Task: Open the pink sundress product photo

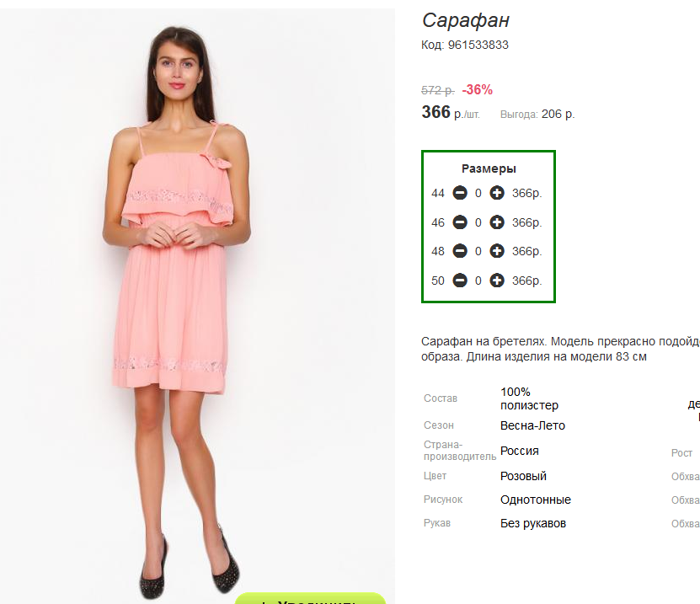Action: tap(197, 303)
